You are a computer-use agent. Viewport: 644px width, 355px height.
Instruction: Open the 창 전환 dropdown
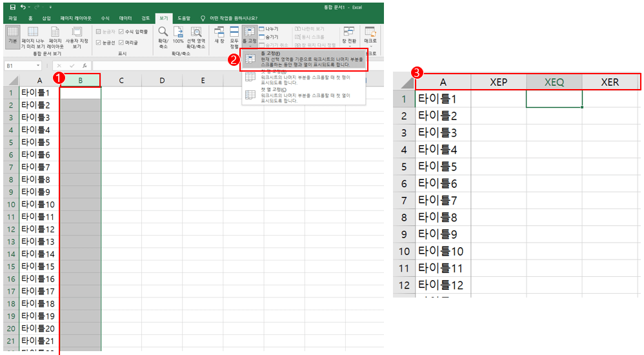coord(349,36)
